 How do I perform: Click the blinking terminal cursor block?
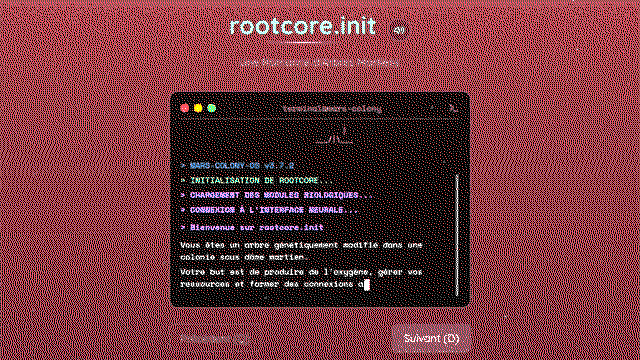click(367, 284)
